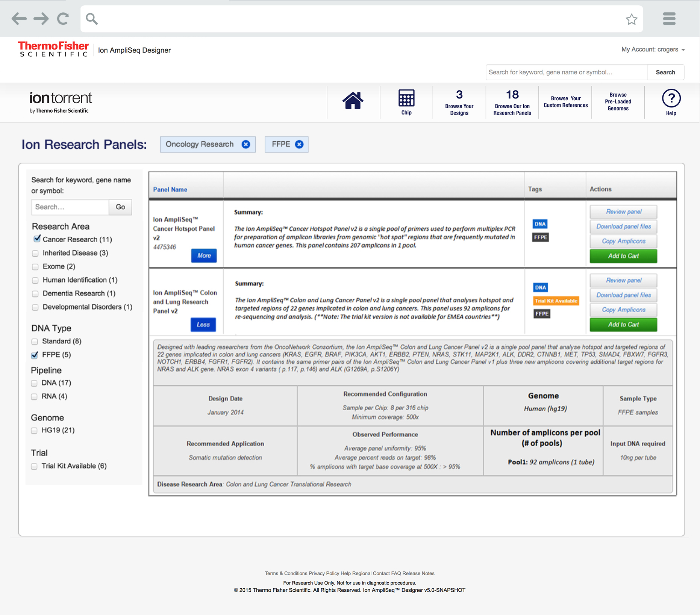Click FFPE tag of Cancer Hotspot Panel
This screenshot has width=700, height=615.
[541, 237]
